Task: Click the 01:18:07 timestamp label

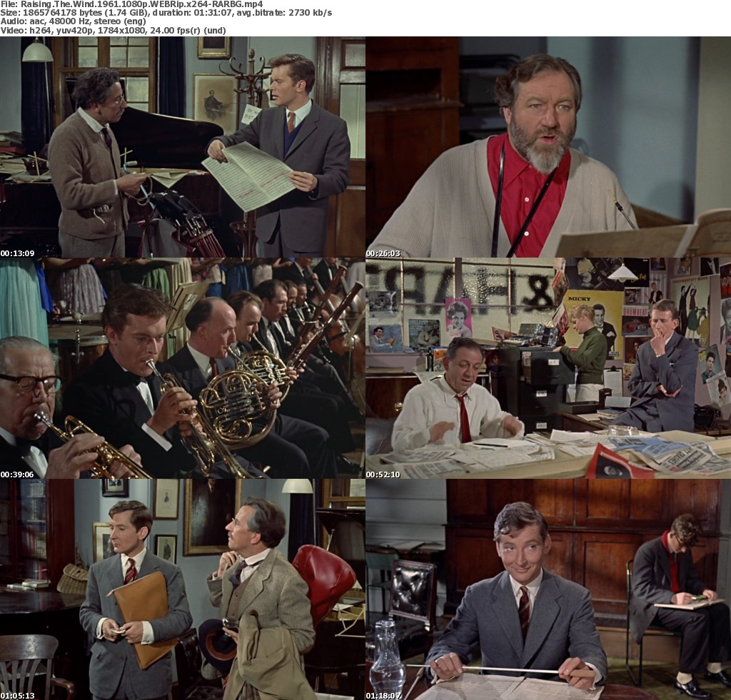Action: click(x=383, y=695)
